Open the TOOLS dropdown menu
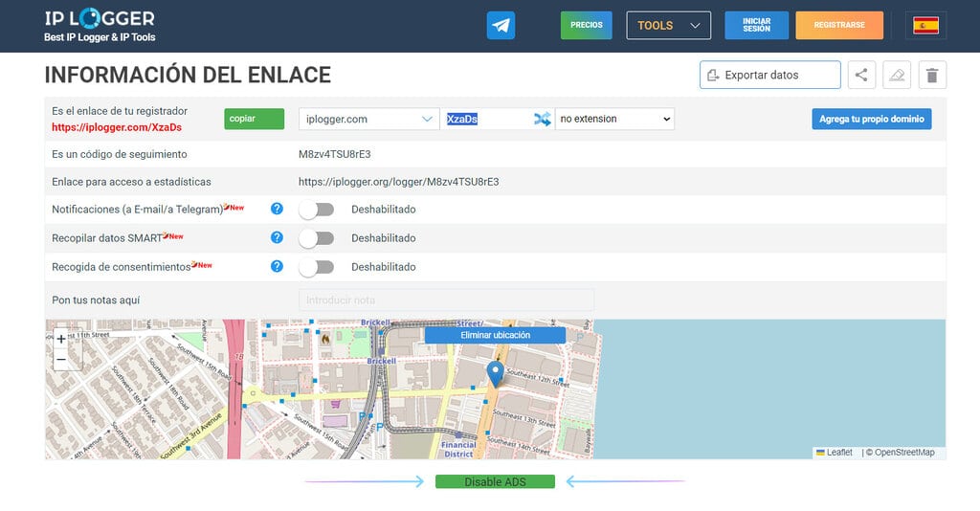 pos(668,26)
